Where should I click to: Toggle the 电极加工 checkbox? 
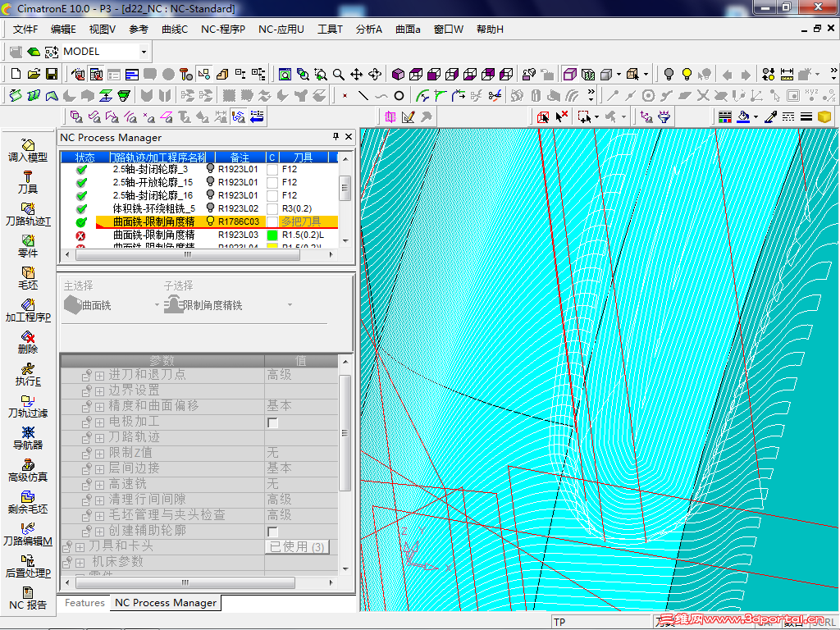(272, 422)
